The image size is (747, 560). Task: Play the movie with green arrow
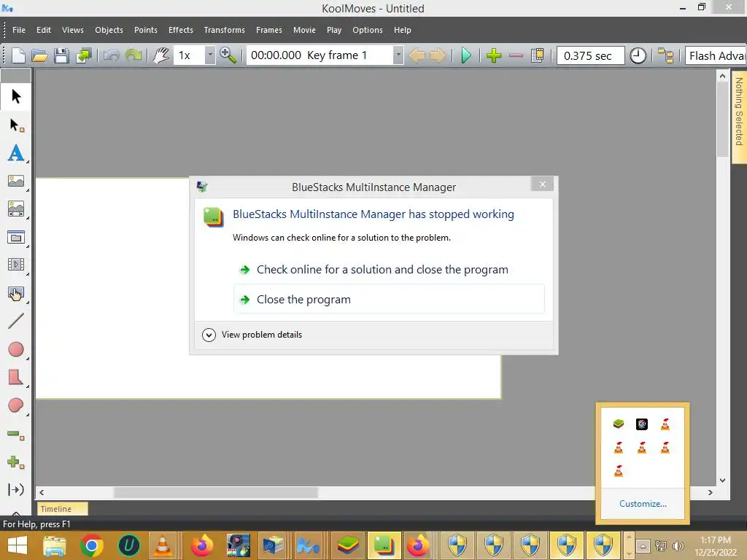pos(466,55)
